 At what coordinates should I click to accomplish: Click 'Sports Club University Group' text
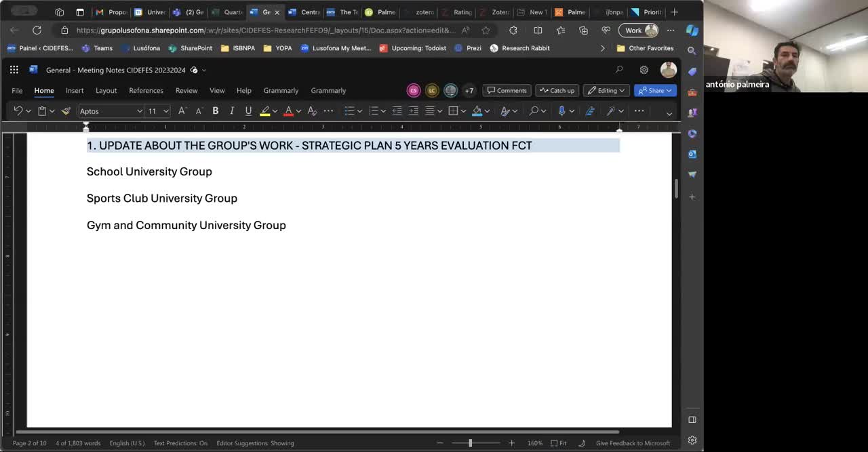(162, 199)
